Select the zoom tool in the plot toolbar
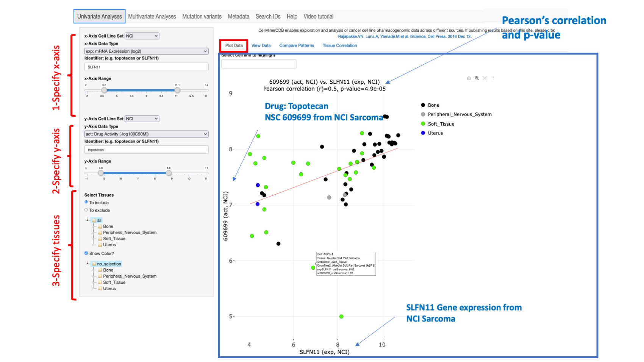The width and height of the screenshot is (644, 362). [477, 78]
